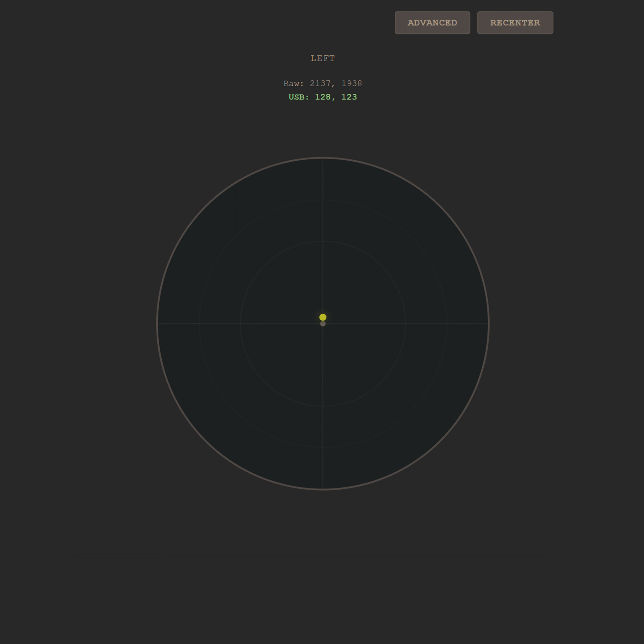This screenshot has height=644, width=644.
Task: Click the Raw 2137, 1938 readout
Action: point(323,83)
